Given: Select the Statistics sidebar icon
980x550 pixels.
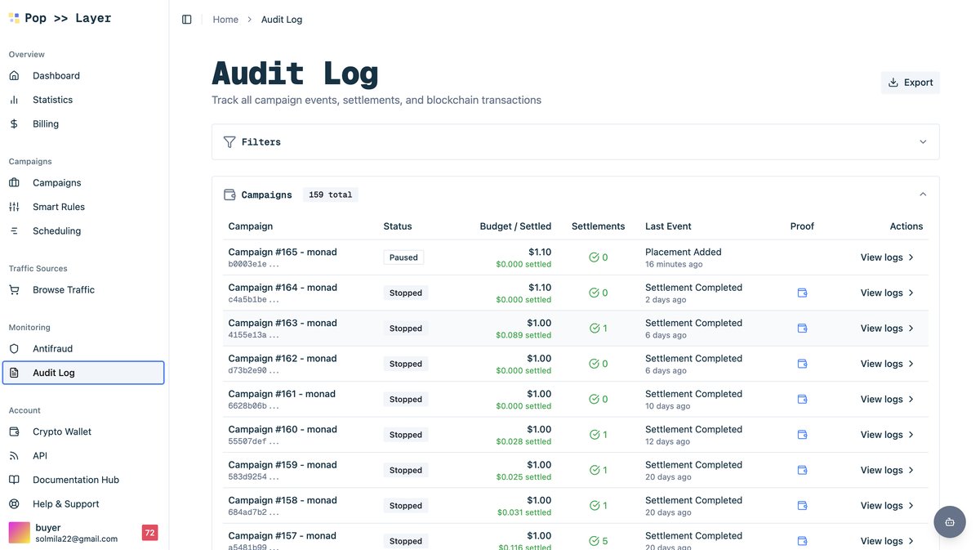Looking at the screenshot, I should (15, 99).
